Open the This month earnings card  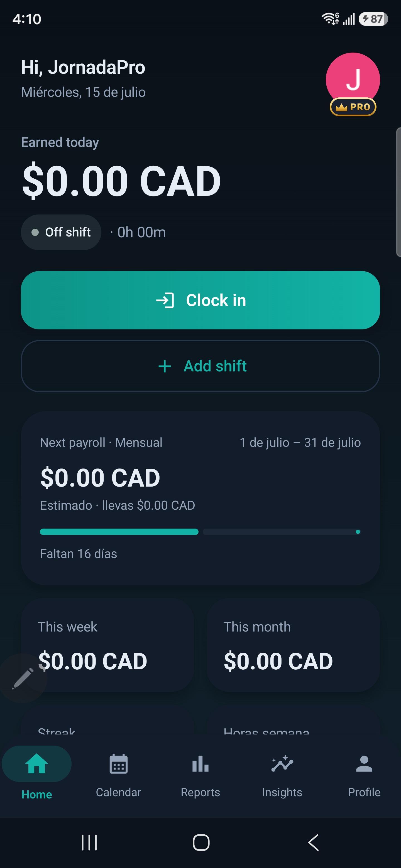coord(294,645)
